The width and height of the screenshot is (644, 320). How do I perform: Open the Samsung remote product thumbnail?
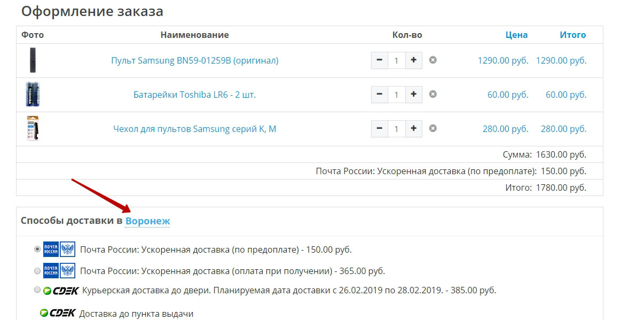pos(33,60)
